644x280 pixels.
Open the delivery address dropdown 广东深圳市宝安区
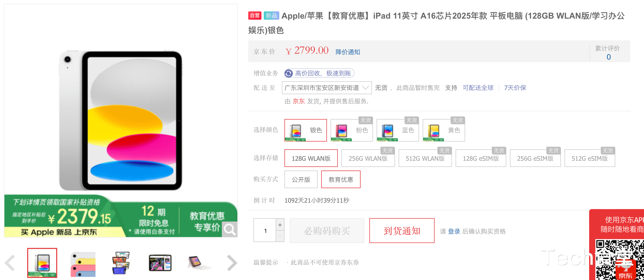click(327, 88)
